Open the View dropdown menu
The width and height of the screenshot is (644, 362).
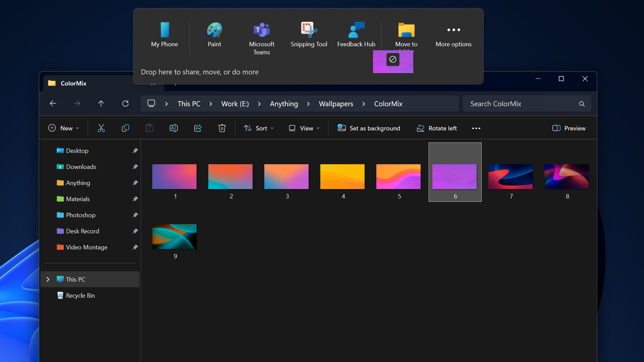[304, 128]
